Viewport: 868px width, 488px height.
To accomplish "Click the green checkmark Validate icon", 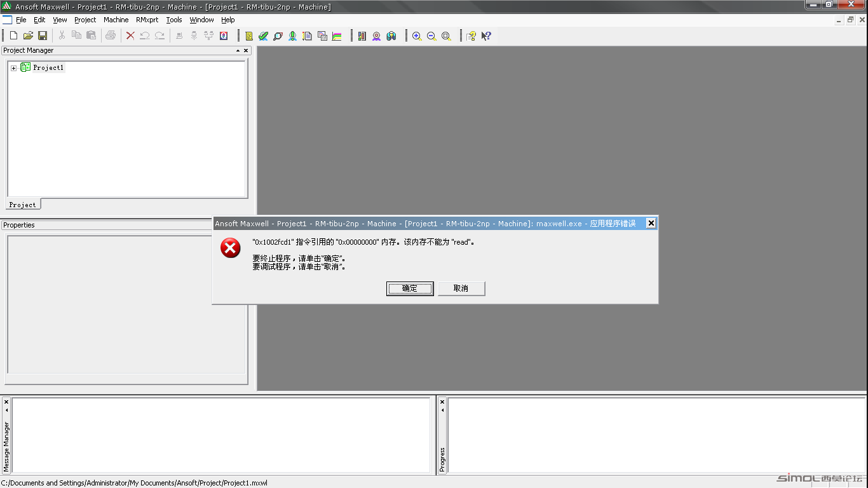I will [263, 36].
